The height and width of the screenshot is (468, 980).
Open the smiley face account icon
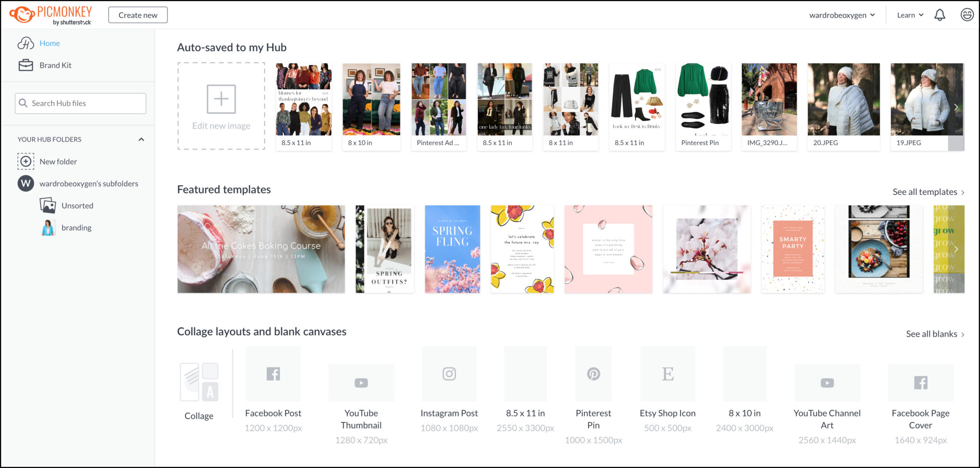click(x=967, y=15)
